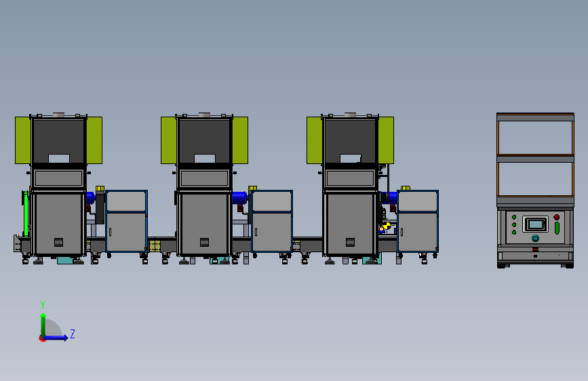
Task: Select the lower opening of the orange-framed rack
Action: click(x=535, y=178)
